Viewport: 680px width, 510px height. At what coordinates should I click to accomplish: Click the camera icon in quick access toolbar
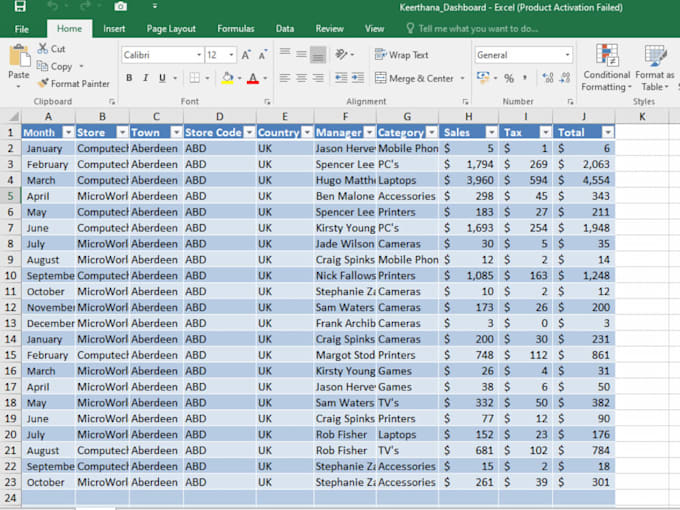point(121,6)
